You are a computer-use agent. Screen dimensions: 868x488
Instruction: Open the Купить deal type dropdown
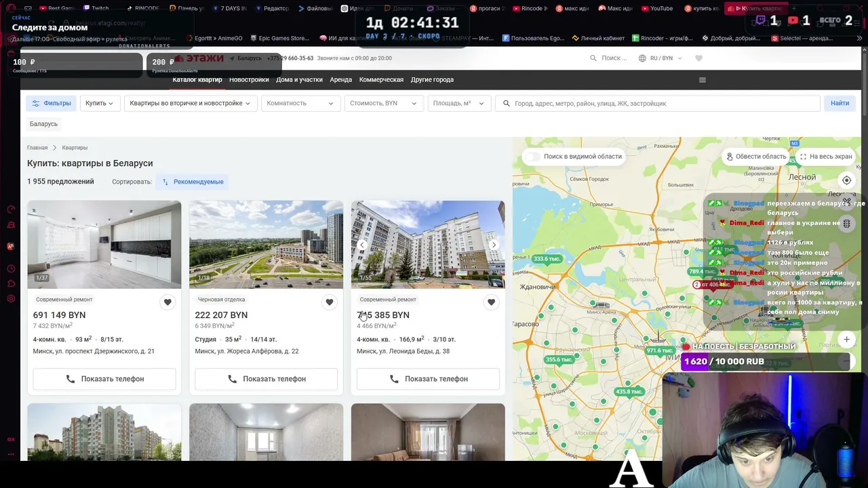click(99, 103)
